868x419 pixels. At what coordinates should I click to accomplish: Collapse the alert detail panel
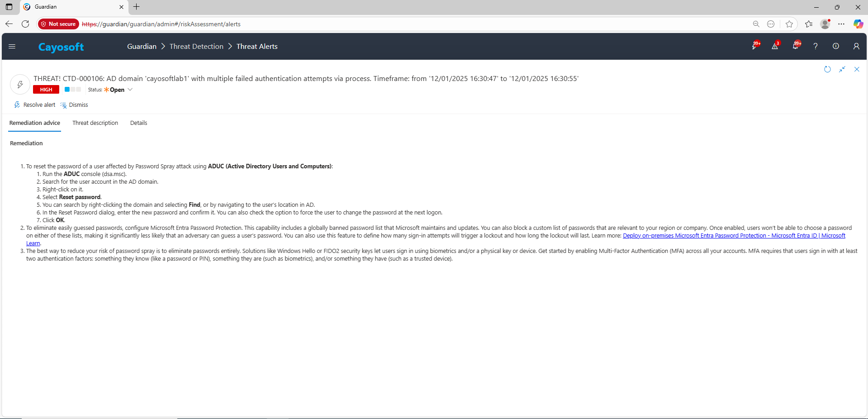point(842,69)
